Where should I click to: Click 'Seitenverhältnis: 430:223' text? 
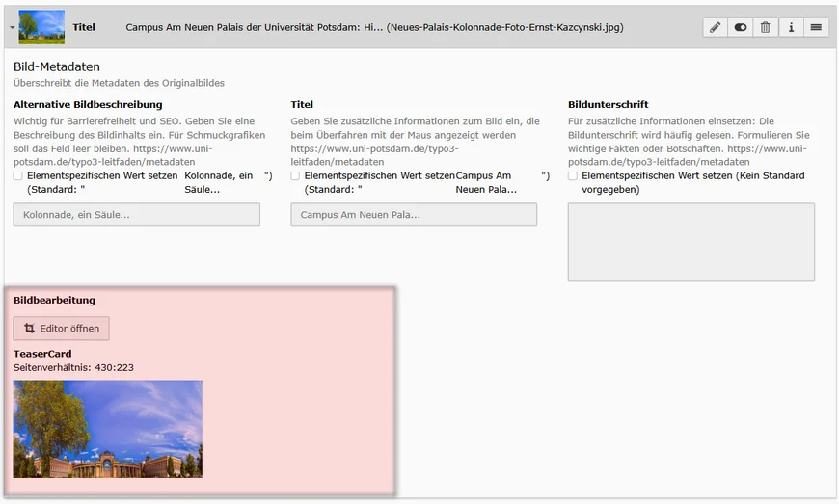pyautogui.click(x=73, y=367)
